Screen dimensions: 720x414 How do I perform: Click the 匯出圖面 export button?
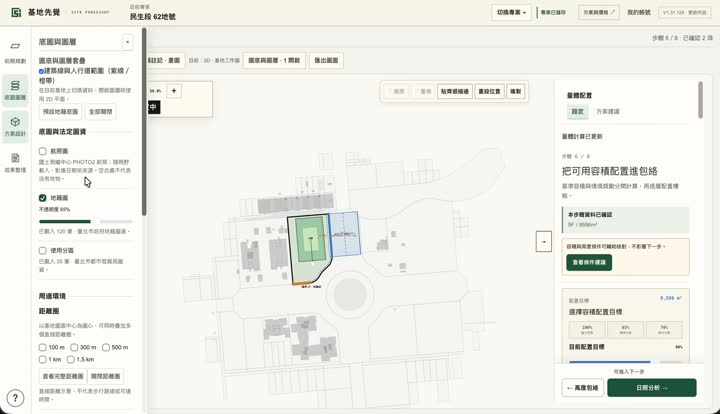[x=326, y=61]
